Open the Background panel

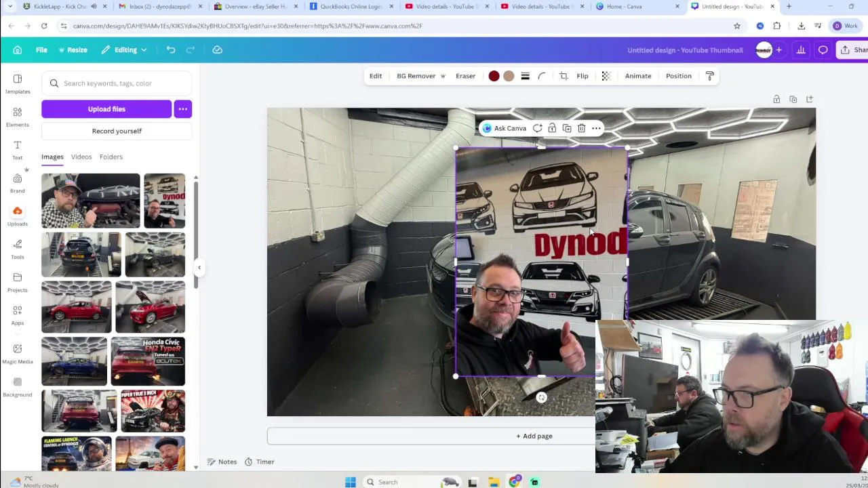pos(18,387)
